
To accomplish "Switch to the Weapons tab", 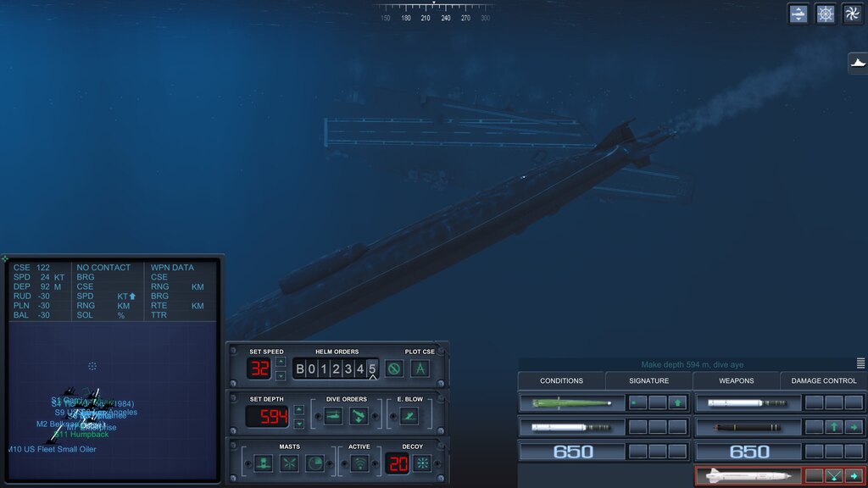I will 737,380.
